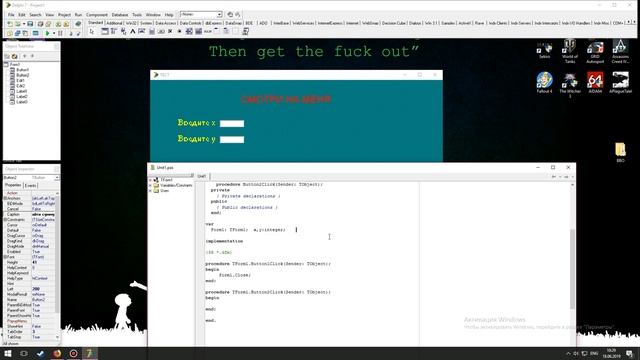Switch to the Dialogs palette tab
640x360 pixels.
(x=415, y=23)
